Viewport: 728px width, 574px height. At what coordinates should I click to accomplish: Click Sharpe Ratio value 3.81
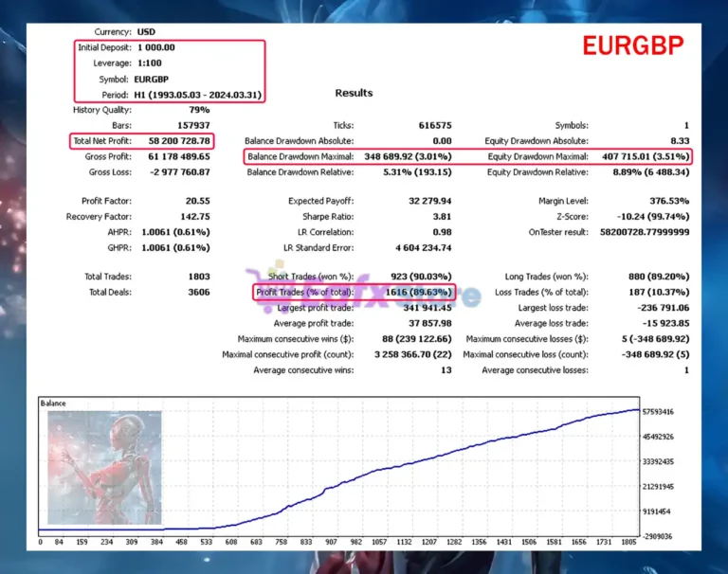click(442, 217)
